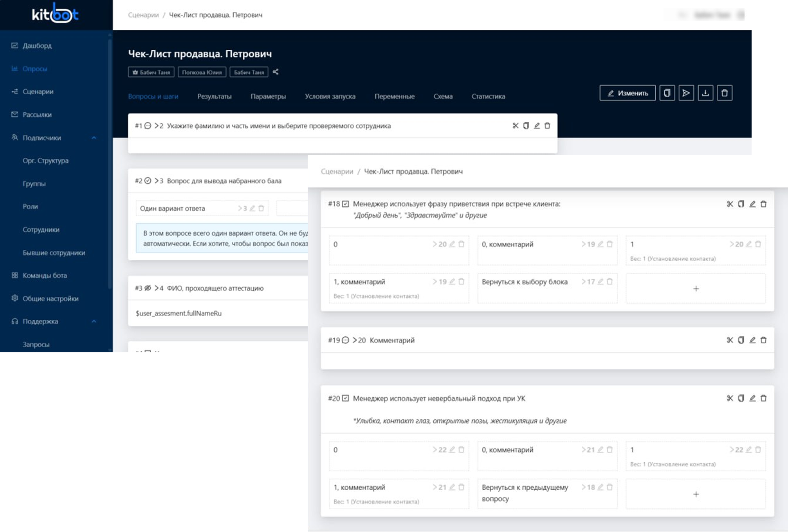Copy question #19 using duplicate icon
This screenshot has width=788, height=532.
(x=741, y=340)
